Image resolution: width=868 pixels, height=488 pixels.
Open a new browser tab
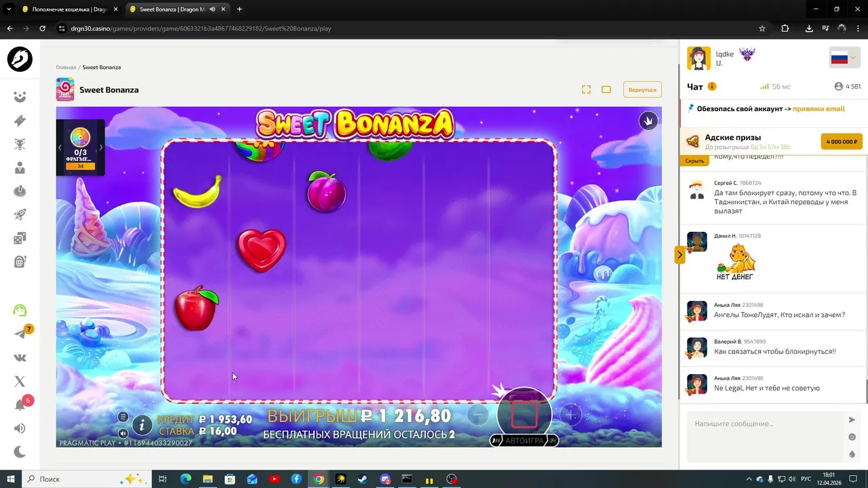[239, 9]
